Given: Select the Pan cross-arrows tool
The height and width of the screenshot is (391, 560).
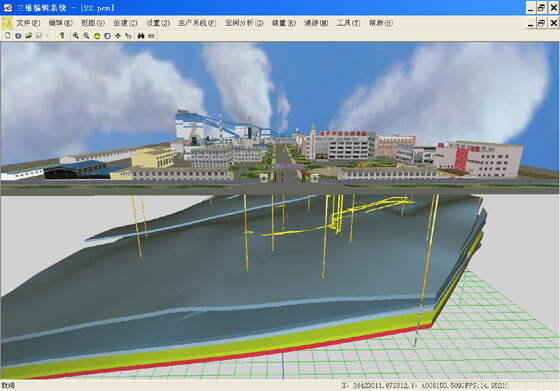Looking at the screenshot, I should coord(118,36).
